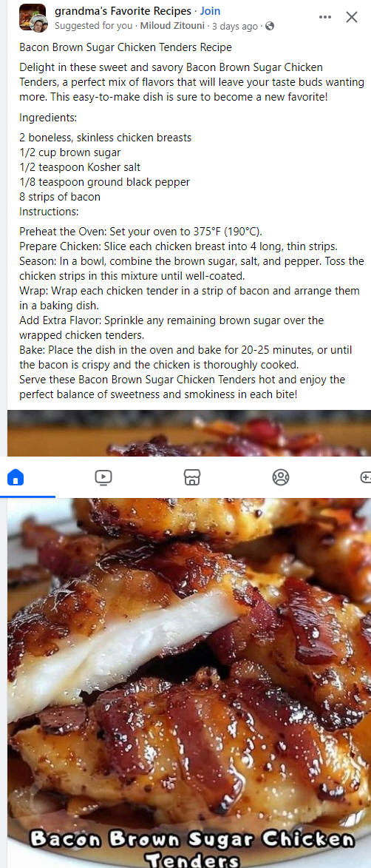Hide the suggested post with the X

point(352,17)
